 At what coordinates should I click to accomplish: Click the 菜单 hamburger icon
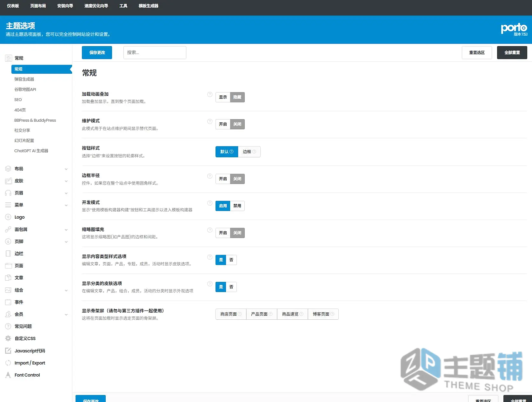(8, 205)
